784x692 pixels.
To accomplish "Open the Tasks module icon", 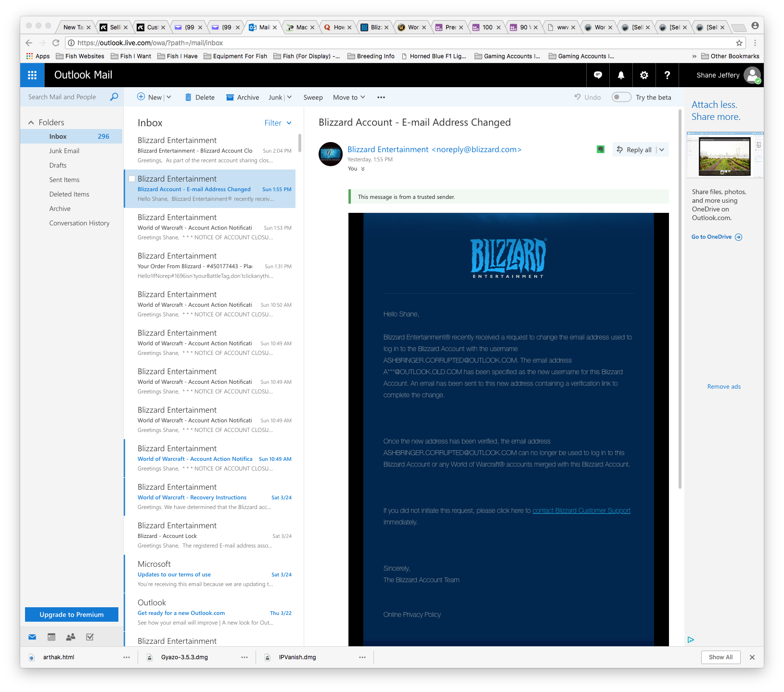I will coord(90,637).
